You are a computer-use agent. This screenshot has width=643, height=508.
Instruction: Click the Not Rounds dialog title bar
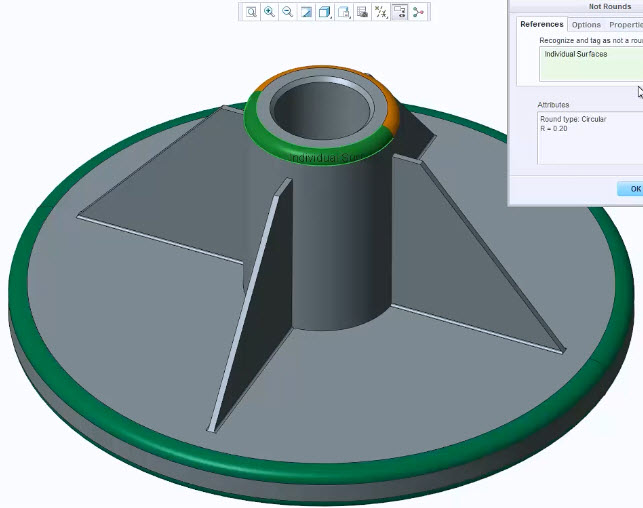[576, 7]
